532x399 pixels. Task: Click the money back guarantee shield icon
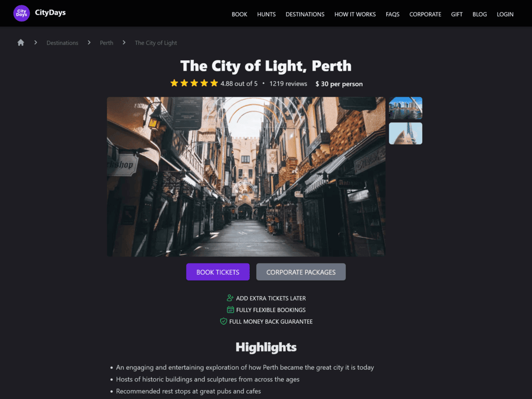(x=223, y=321)
